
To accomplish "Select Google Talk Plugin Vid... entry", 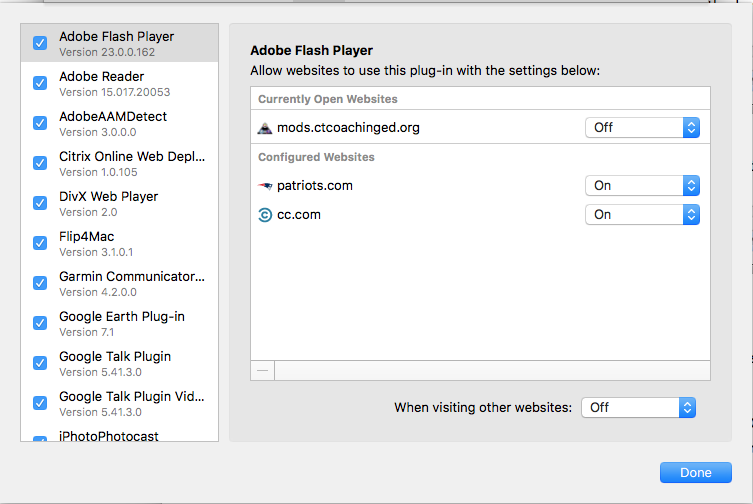I will point(120,404).
